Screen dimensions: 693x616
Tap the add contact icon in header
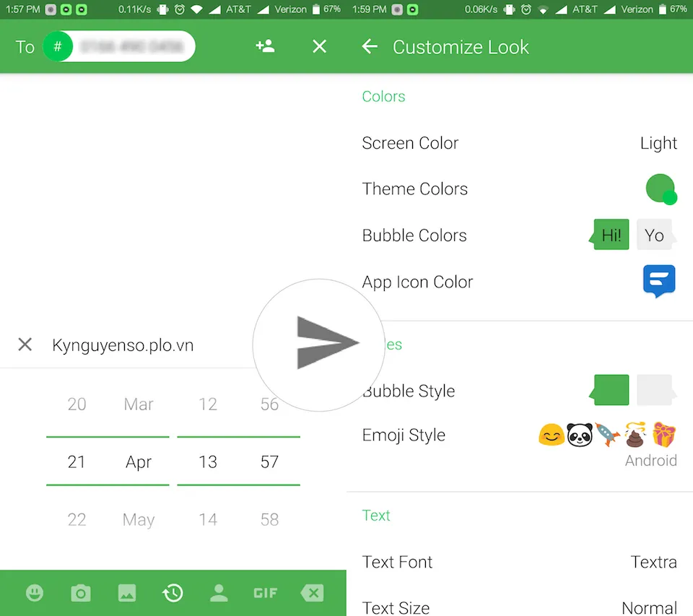coord(265,47)
